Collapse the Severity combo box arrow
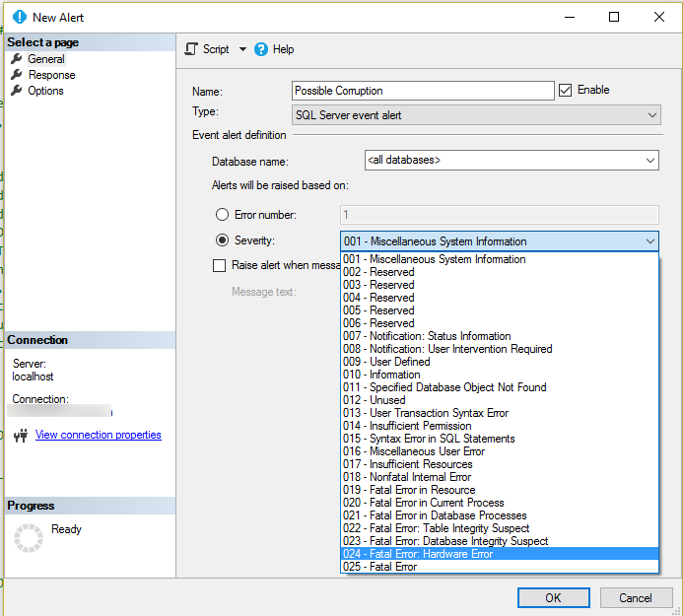 (649, 240)
